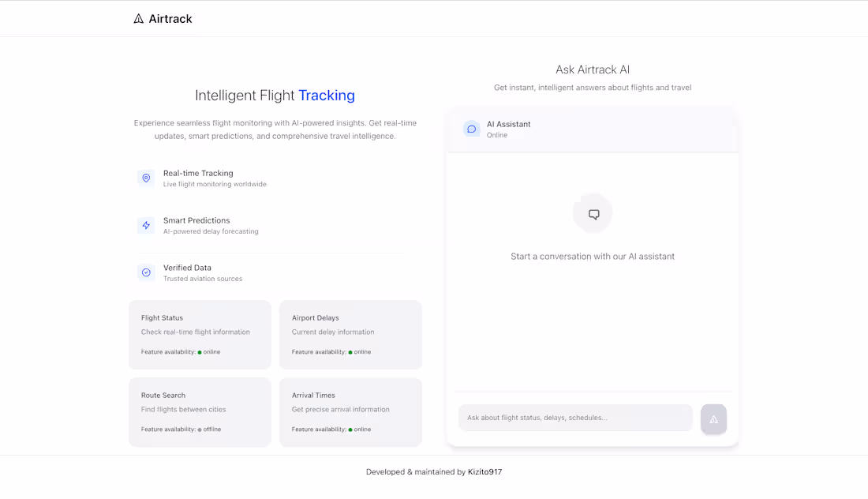Click 'Find flights between cities' text
The width and height of the screenshot is (868, 499).
pyautogui.click(x=183, y=410)
